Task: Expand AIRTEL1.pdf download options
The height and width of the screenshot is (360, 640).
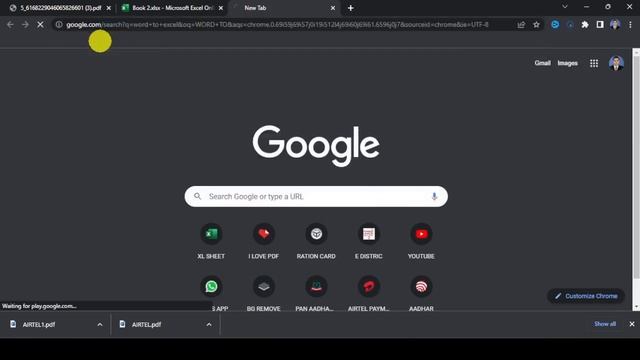Action: click(x=100, y=324)
